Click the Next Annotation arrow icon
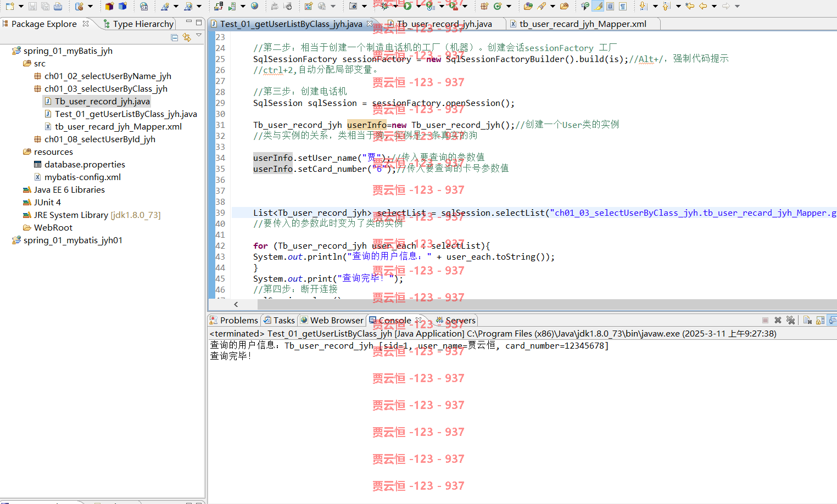 [x=644, y=6]
